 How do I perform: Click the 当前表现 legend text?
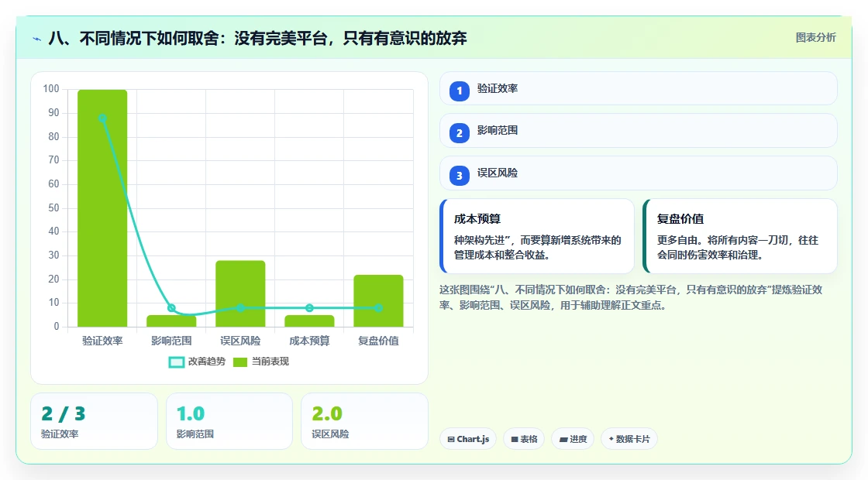click(270, 362)
